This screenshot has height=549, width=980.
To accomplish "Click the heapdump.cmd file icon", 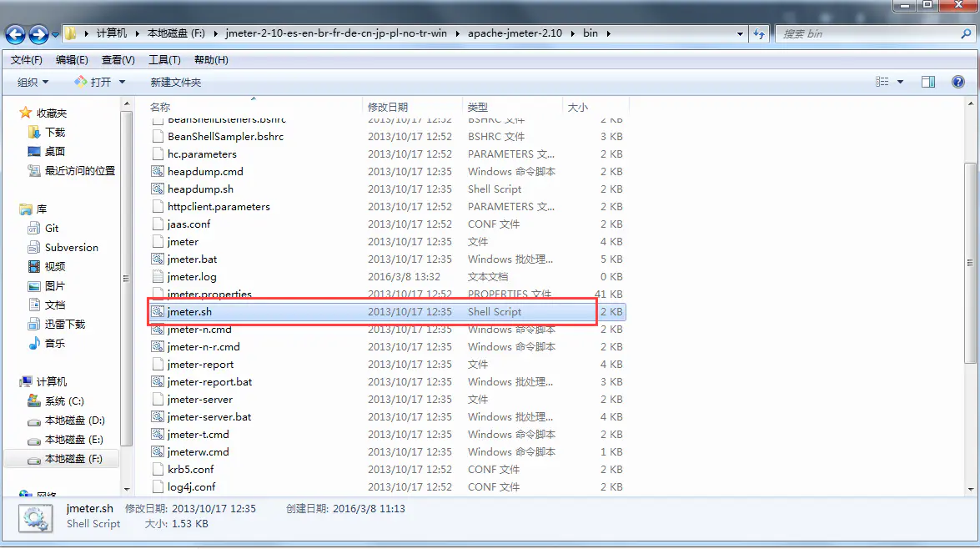I will (x=158, y=171).
